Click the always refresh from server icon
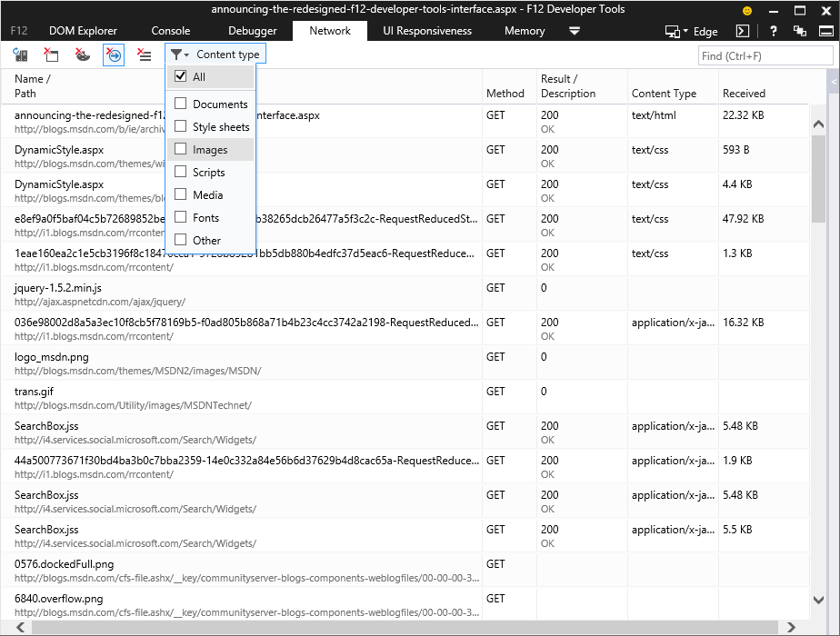Screen dimensions: 840x636 pyautogui.click(x=20, y=55)
